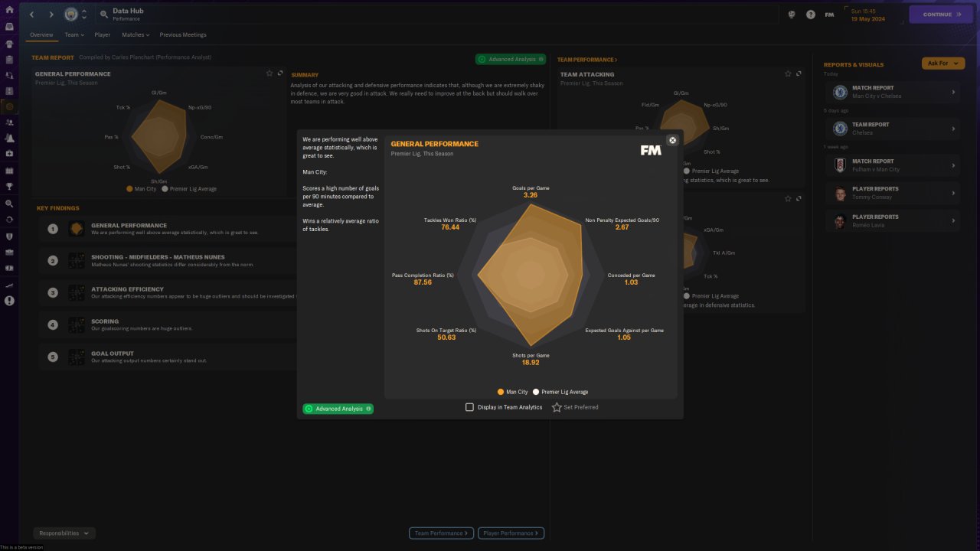This screenshot has width=980, height=551.
Task: Open the Squad shirt icon in sidebar
Action: click(x=9, y=43)
